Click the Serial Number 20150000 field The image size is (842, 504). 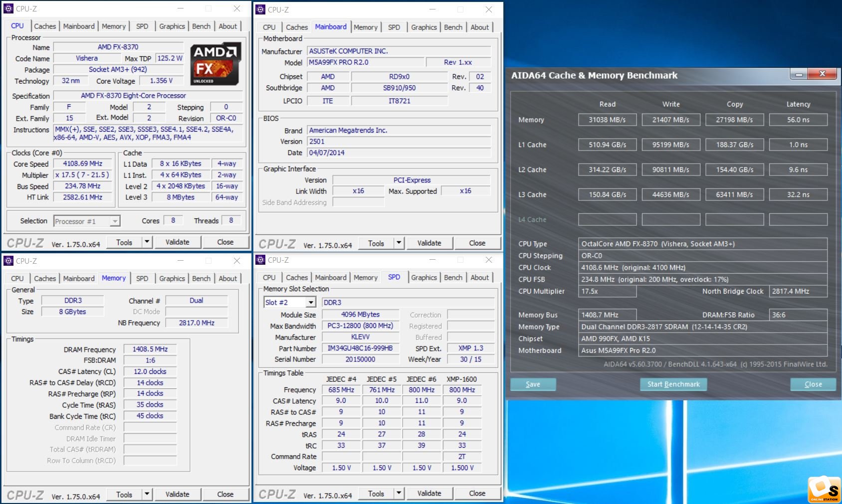pyautogui.click(x=360, y=359)
